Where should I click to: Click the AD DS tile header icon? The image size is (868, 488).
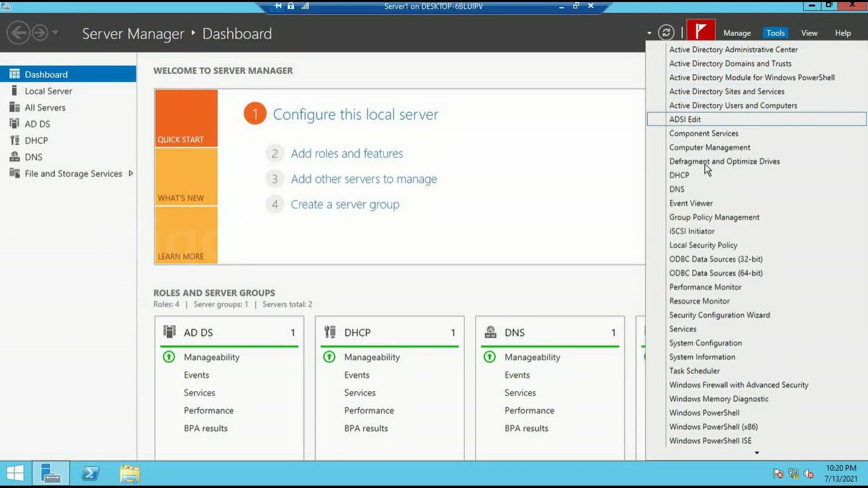tap(170, 332)
